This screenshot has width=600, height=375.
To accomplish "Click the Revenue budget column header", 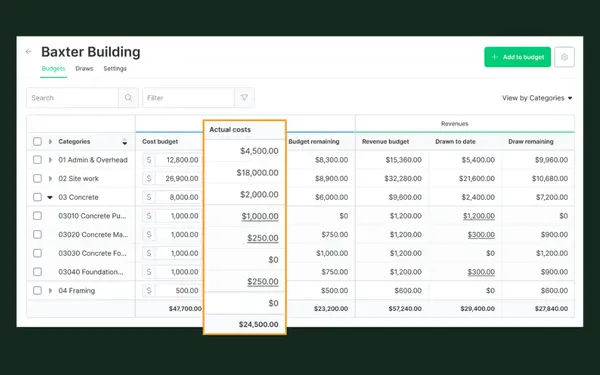I will pos(385,142).
